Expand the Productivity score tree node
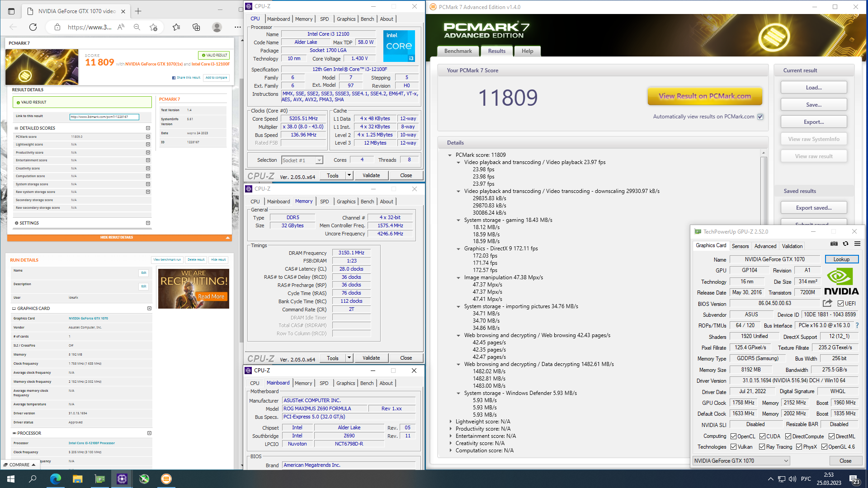The image size is (868, 488). 450,429
